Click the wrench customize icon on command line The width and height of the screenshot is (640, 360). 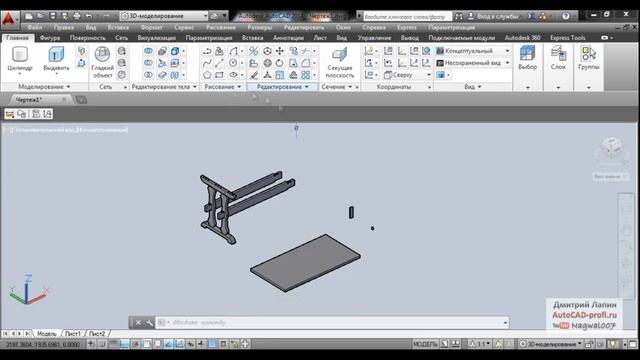[149, 323]
